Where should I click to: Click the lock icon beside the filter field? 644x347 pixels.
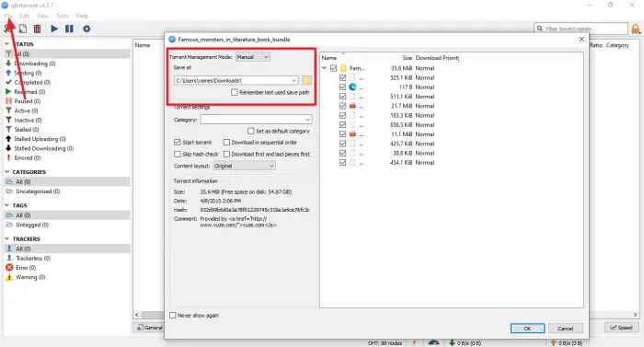point(636,29)
